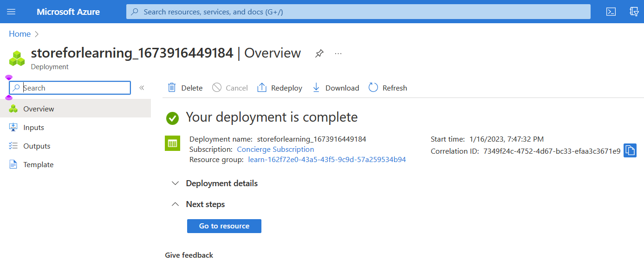644x260 pixels.
Task: Click the Start time value 1/16/2023
Action: (507, 139)
